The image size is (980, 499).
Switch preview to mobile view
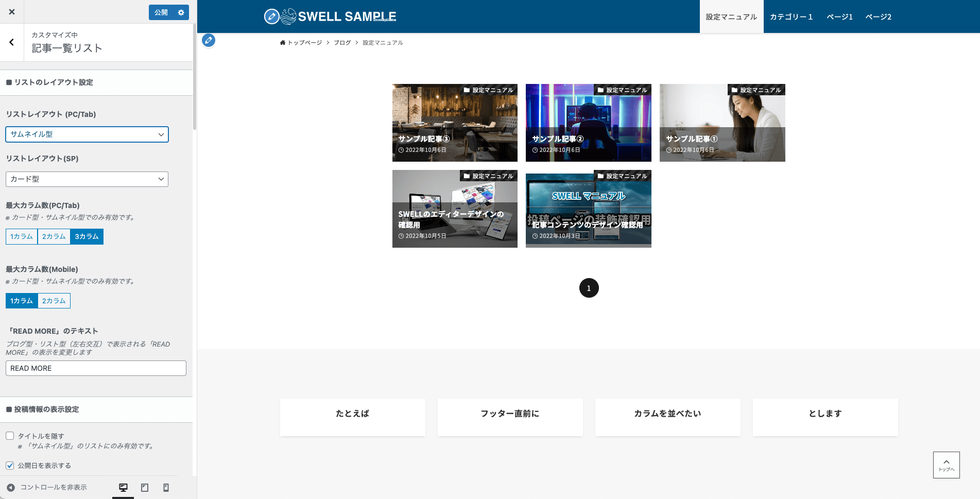[x=166, y=487]
